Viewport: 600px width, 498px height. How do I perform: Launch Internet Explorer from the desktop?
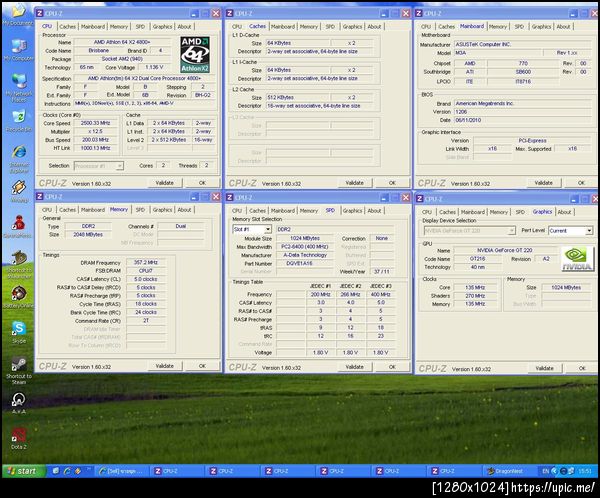click(18, 159)
